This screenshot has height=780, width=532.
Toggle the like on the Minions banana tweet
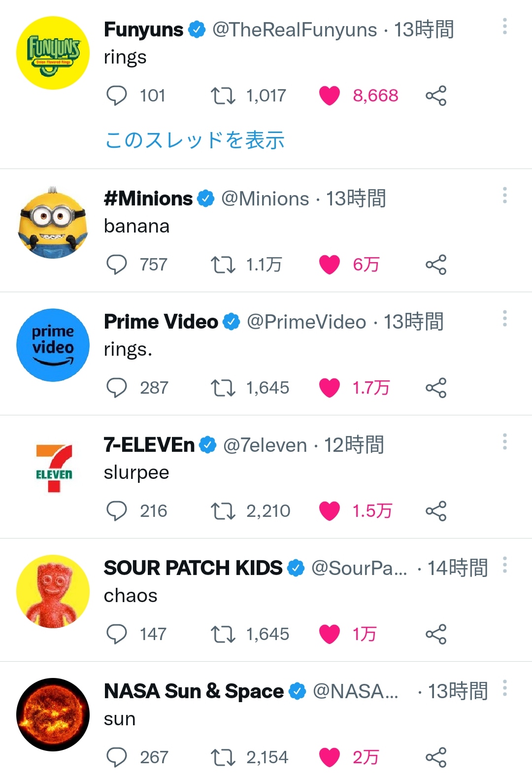[x=330, y=265]
